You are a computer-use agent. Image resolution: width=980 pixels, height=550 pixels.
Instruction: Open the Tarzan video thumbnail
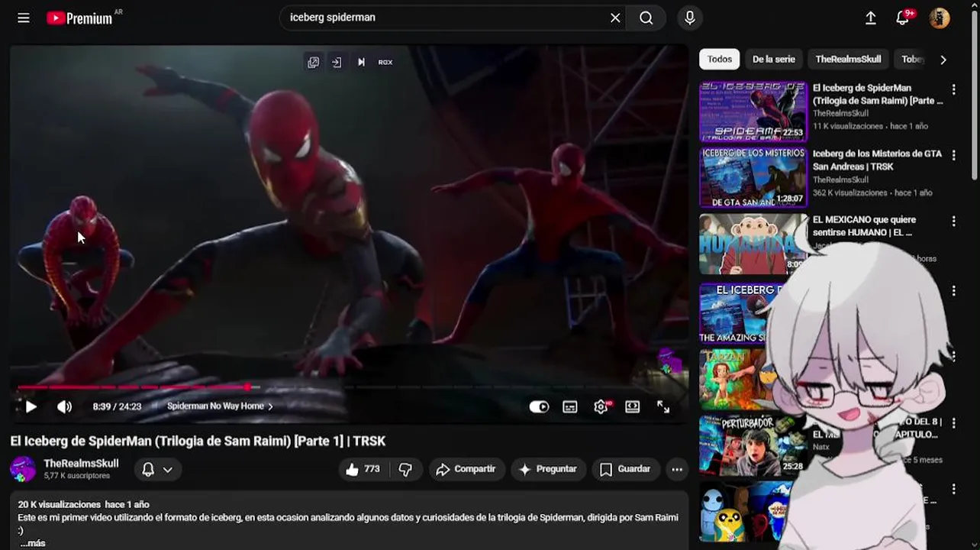(737, 379)
